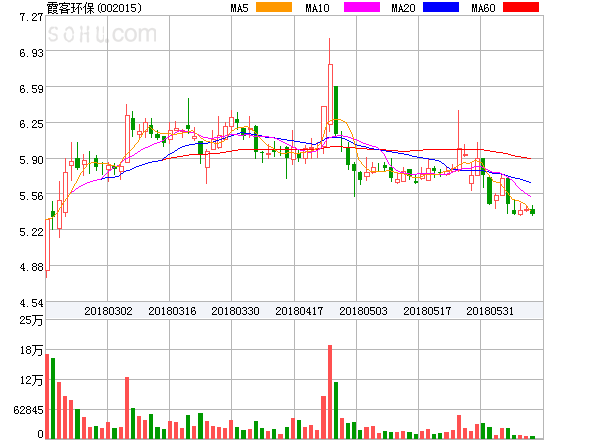600x440 pixels.
Task: Click the 5.90 price axis label
Action: [x=31, y=160]
